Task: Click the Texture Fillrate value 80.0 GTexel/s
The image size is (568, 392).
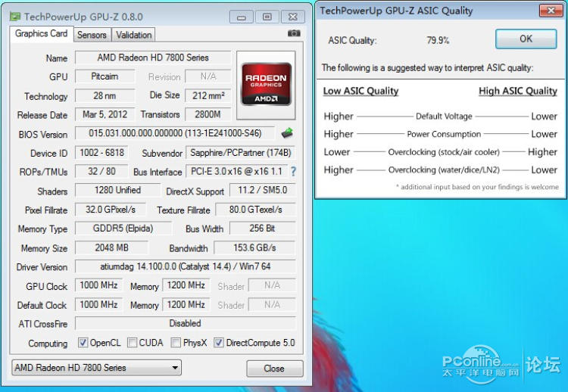Action: pyautogui.click(x=255, y=209)
